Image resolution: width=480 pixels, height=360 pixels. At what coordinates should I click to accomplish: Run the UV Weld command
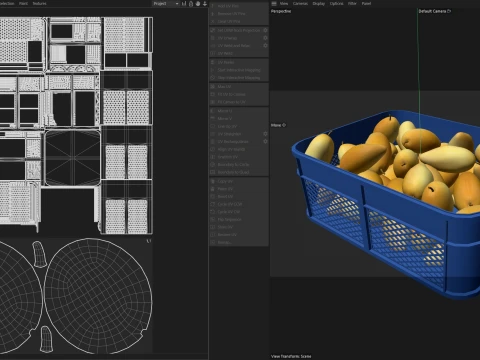click(x=239, y=53)
